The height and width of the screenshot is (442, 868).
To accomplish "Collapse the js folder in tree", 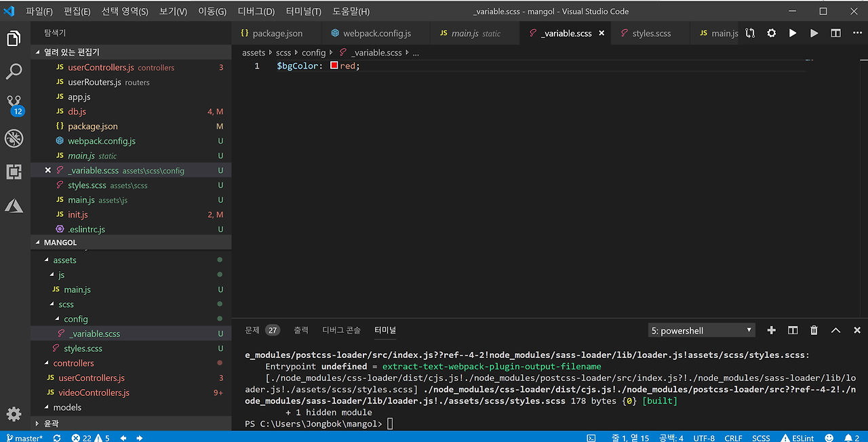I will pyautogui.click(x=61, y=275).
